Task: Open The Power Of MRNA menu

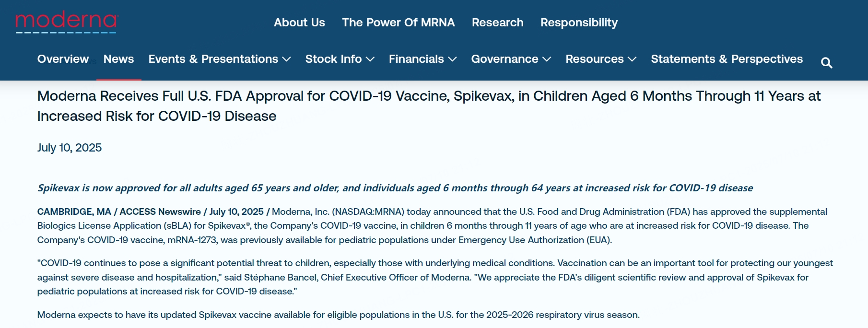Action: pos(399,23)
